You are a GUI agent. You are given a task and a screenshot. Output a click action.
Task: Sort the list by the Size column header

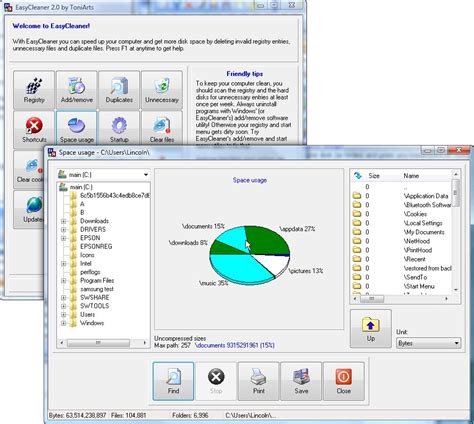pyautogui.click(x=374, y=176)
